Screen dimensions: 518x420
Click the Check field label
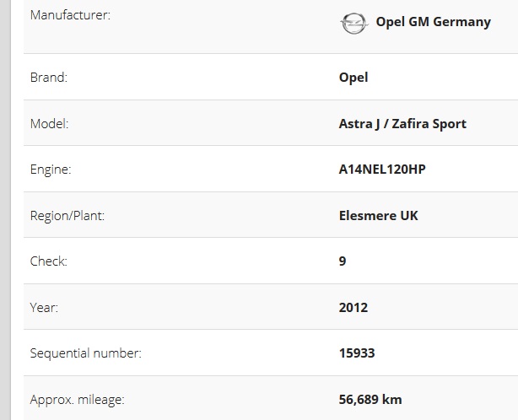click(48, 261)
